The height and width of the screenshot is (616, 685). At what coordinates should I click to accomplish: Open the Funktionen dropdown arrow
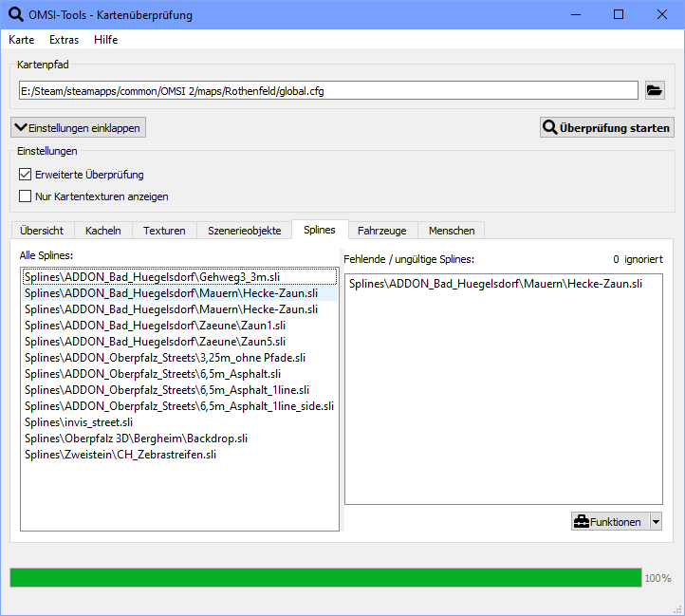(x=656, y=521)
